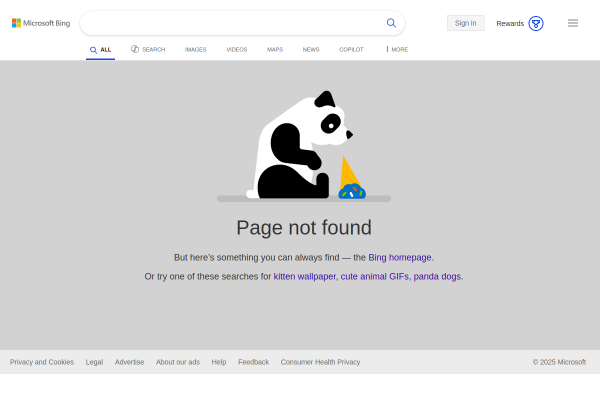This screenshot has height=400, width=600.
Task: Switch to the SEARCH tab
Action: click(x=148, y=49)
